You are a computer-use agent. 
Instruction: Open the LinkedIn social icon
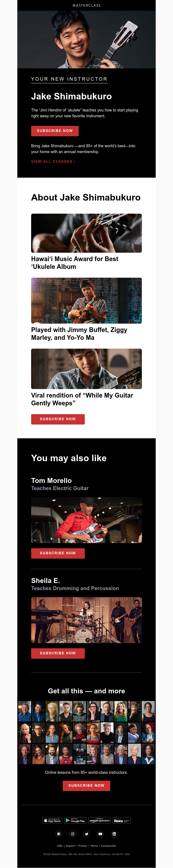[114, 834]
